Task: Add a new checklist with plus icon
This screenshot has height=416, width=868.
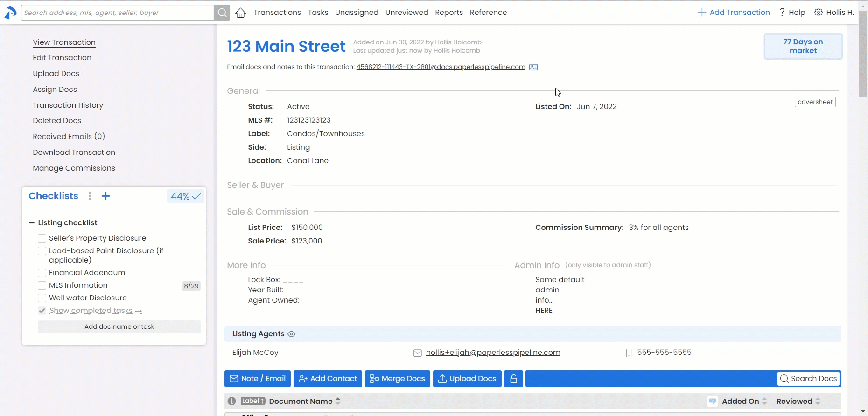Action: (106, 196)
